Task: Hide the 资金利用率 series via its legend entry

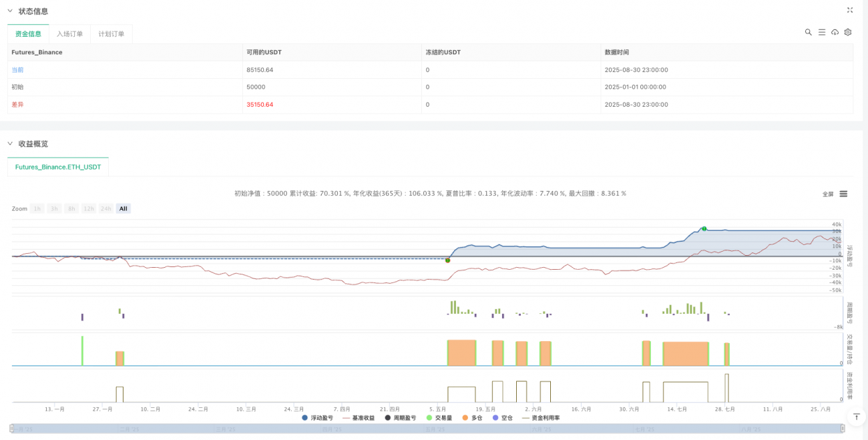Action: coord(546,419)
